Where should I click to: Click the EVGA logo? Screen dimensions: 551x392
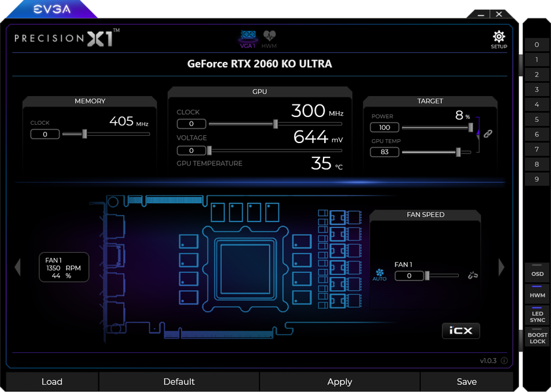tap(52, 10)
